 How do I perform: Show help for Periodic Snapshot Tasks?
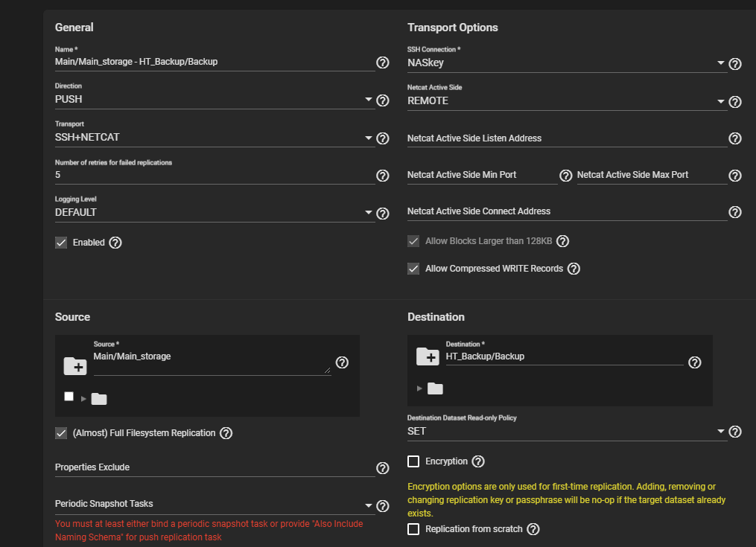point(382,506)
